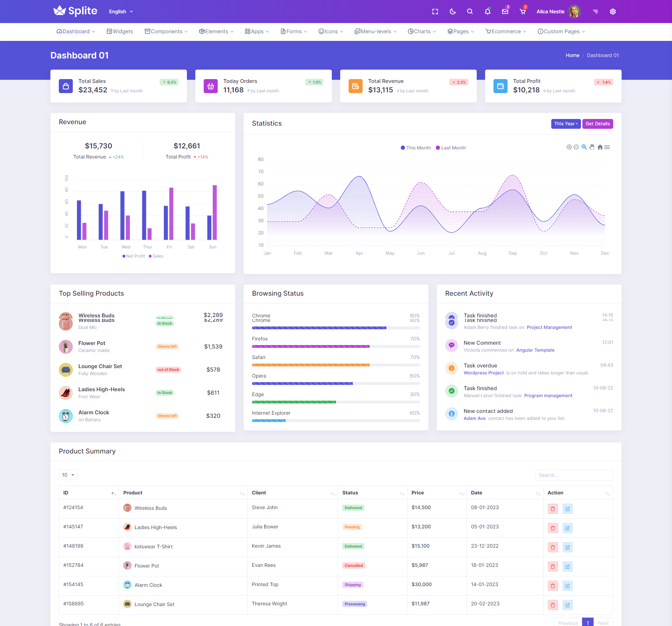
Task: Delete order #124154 with trash icon
Action: (553, 509)
